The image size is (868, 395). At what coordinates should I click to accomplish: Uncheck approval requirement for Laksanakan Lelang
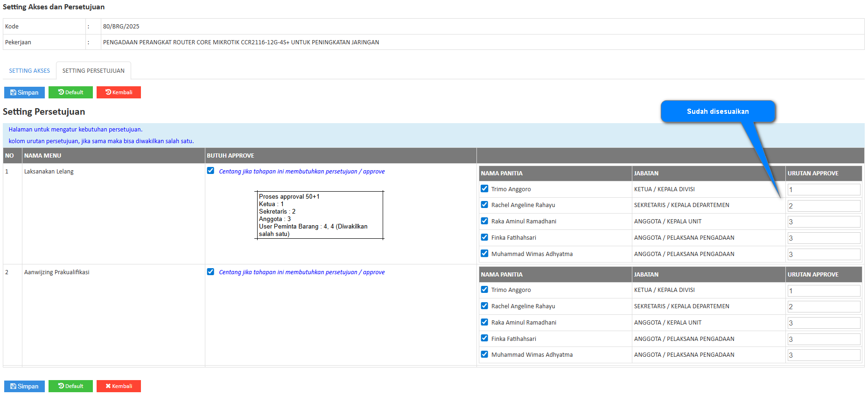[x=210, y=171]
